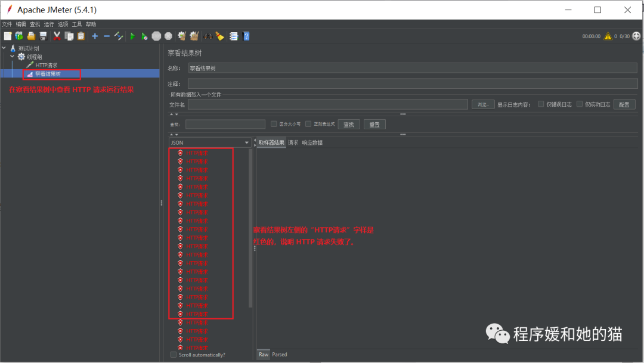The width and height of the screenshot is (644, 363).
Task: Click the results list vertical scrollbar
Action: coord(250,228)
